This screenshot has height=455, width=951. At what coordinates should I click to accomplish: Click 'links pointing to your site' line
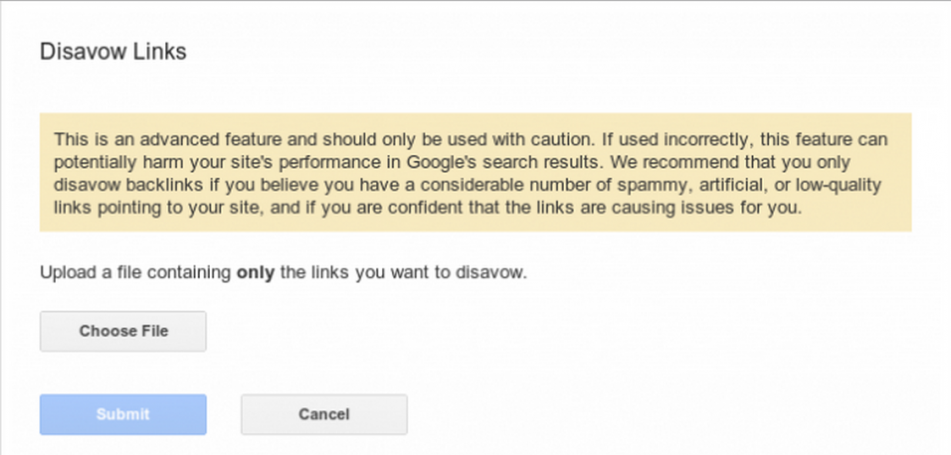coord(158,208)
